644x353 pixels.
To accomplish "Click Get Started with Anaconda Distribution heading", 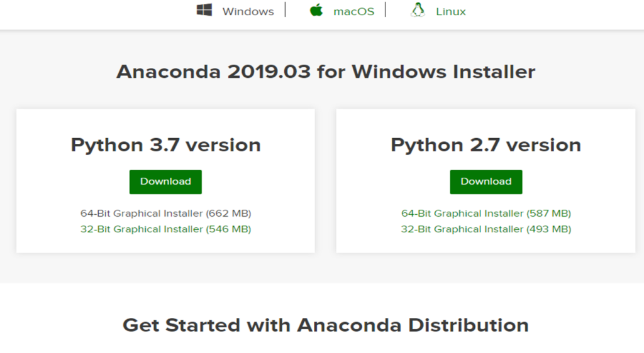I will [x=326, y=325].
